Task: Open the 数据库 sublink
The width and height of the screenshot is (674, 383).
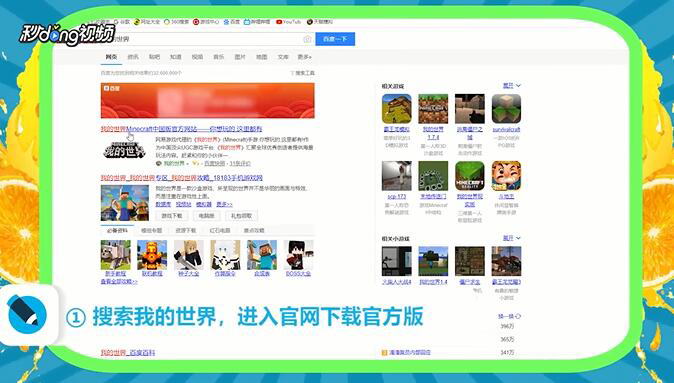Action: [x=163, y=205]
